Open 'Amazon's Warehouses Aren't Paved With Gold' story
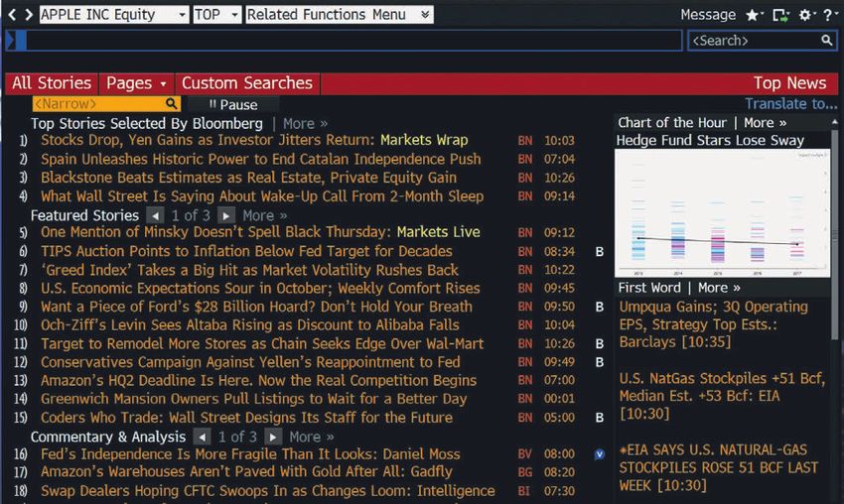Screen dimensions: 844x504 pyautogui.click(x=246, y=472)
